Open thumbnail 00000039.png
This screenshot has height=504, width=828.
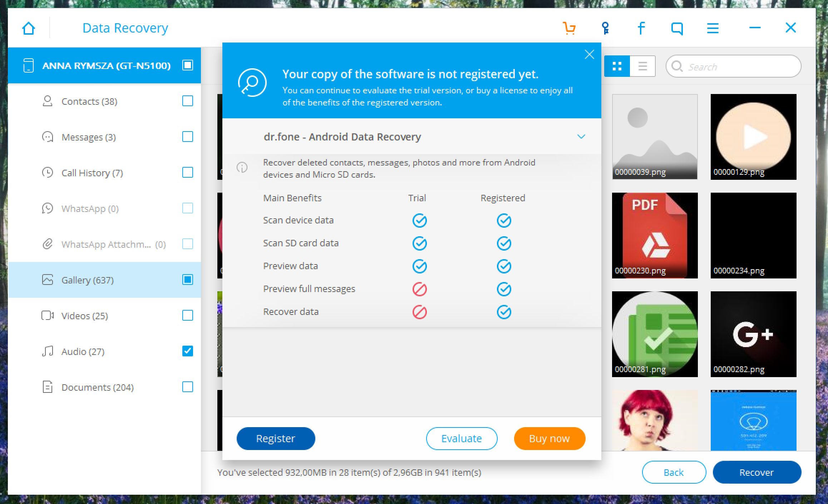click(x=655, y=137)
